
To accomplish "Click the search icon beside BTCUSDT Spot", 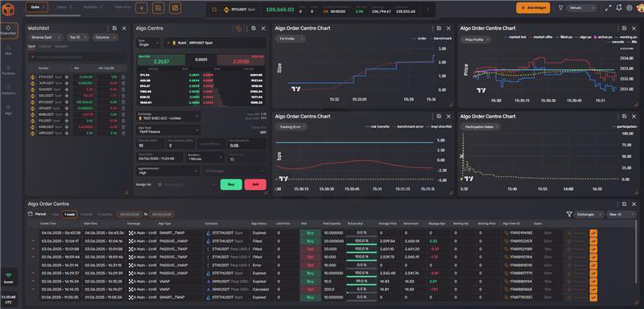I will [214, 10].
